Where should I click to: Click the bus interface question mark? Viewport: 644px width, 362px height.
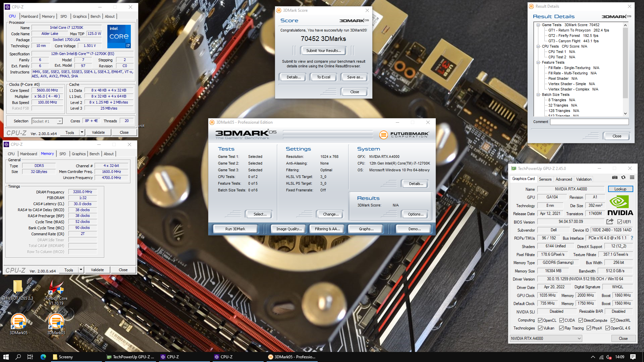pyautogui.click(x=632, y=238)
